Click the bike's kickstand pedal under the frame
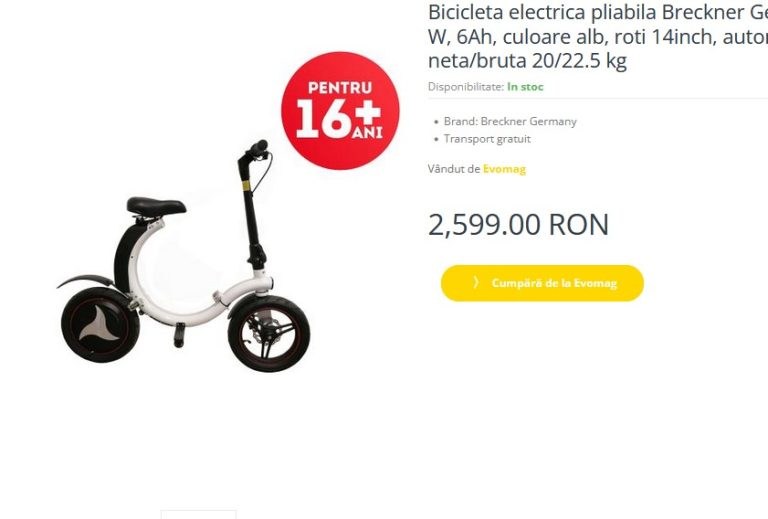 (179, 335)
